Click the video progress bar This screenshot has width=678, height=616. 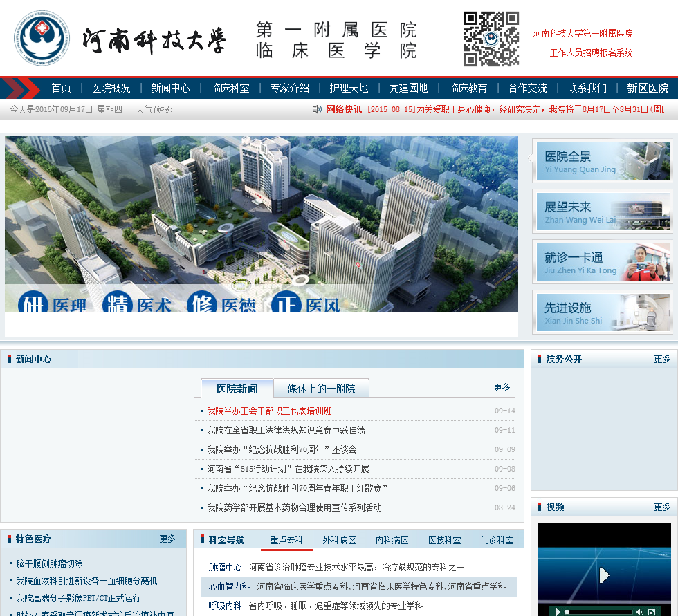[x=598, y=612]
